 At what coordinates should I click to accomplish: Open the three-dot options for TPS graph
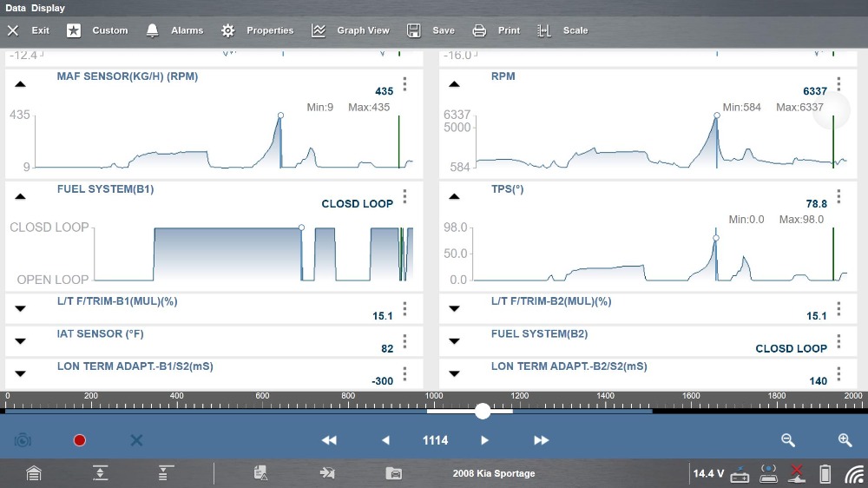[838, 197]
